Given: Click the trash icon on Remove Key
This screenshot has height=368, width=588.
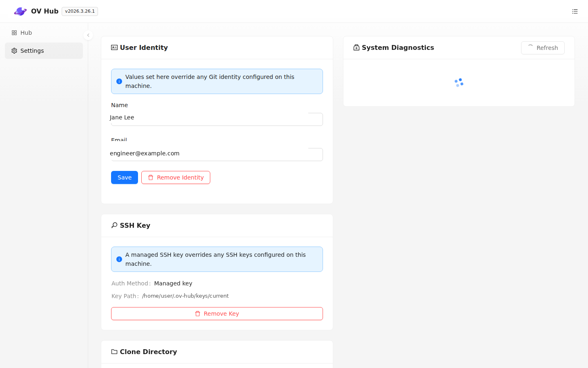Looking at the screenshot, I should [x=198, y=314].
